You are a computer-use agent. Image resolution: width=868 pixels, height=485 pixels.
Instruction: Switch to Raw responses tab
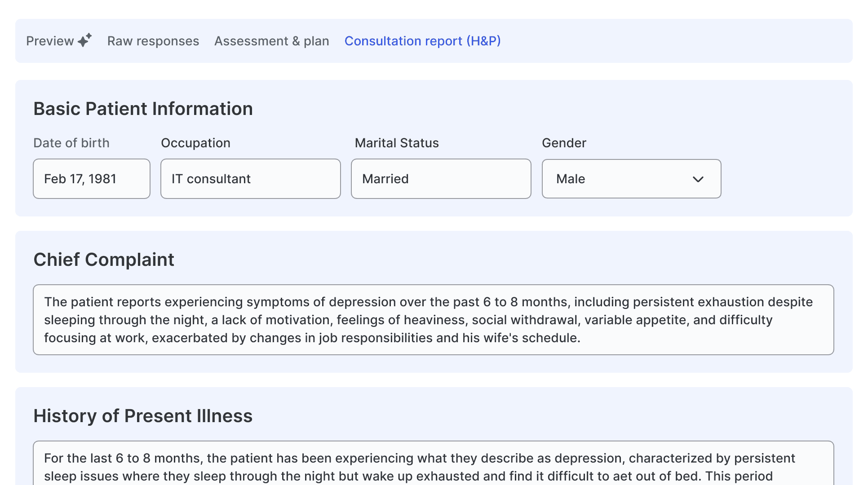pos(153,41)
